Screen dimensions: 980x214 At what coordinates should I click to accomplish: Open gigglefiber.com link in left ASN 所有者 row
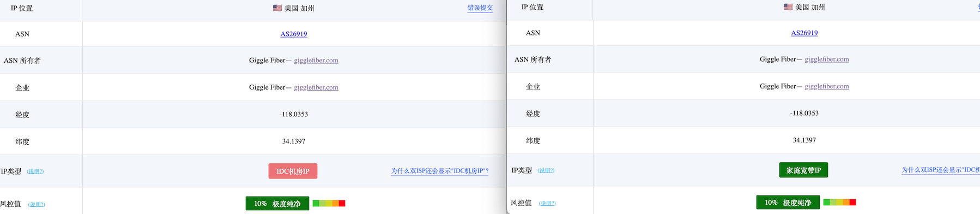pyautogui.click(x=316, y=60)
